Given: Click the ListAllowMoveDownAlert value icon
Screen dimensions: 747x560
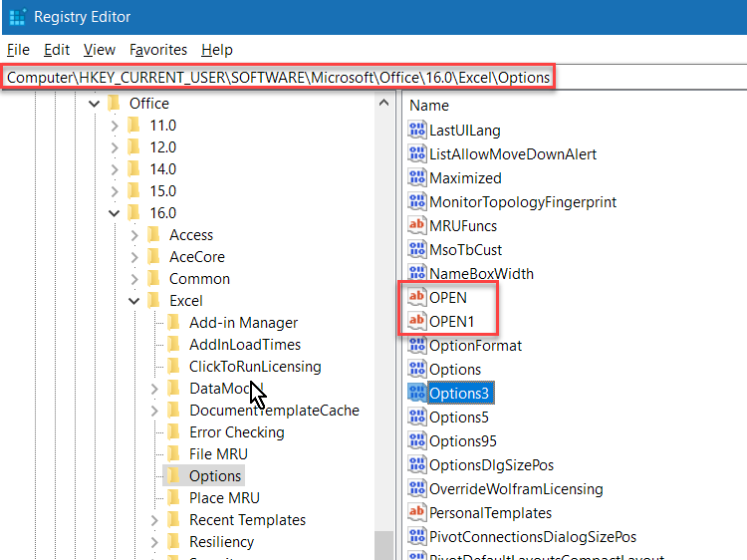Looking at the screenshot, I should coord(417,153).
